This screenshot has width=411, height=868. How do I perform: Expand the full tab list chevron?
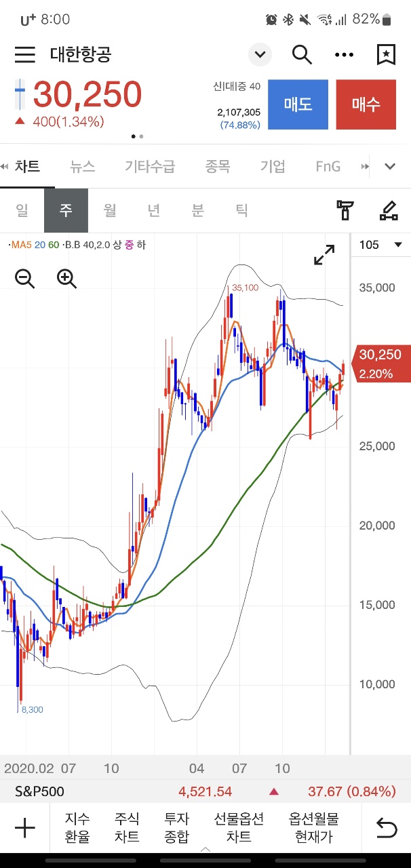point(390,166)
